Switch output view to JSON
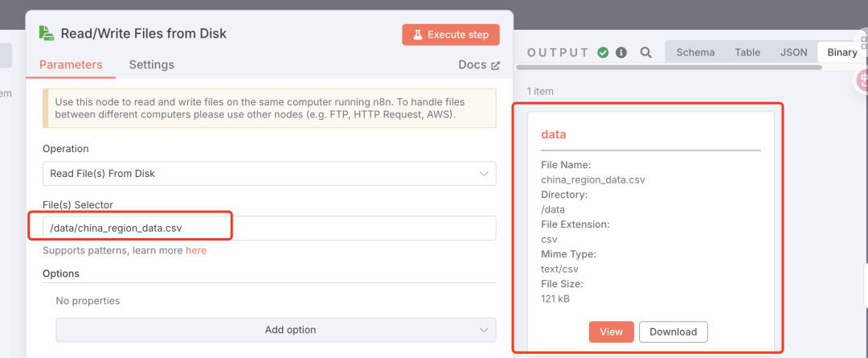Image resolution: width=868 pixels, height=358 pixels. tap(794, 52)
